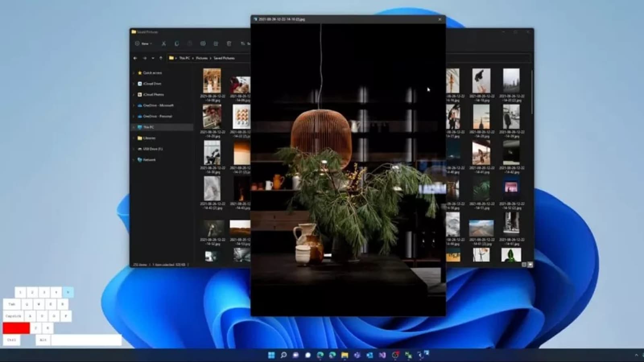Go up one folder with the up arrow
The width and height of the screenshot is (644, 362).
point(161,58)
